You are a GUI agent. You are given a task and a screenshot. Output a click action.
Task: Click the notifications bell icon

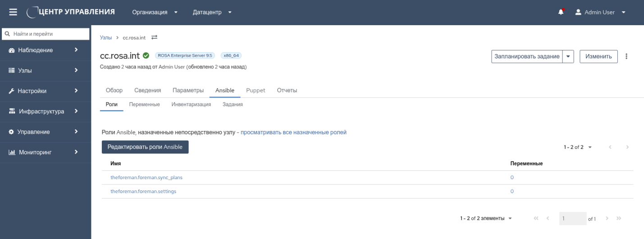click(x=561, y=12)
